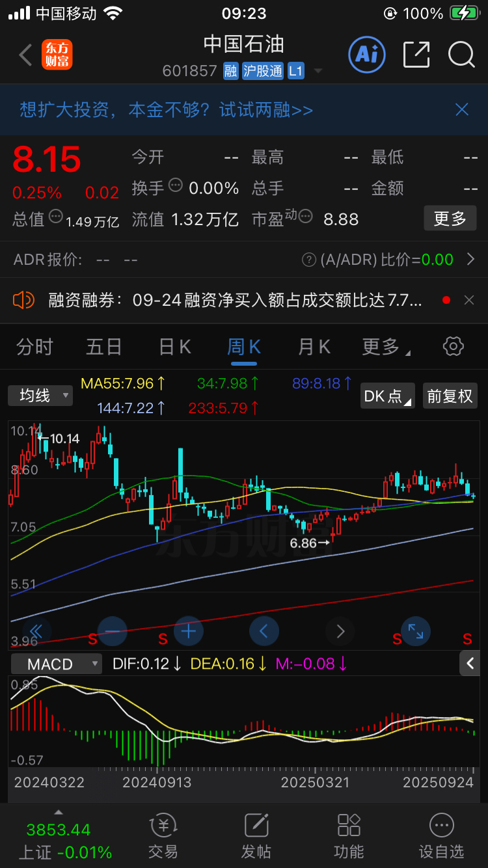The image size is (488, 868).
Task: Open the 交易 trade icon
Action: pyautogui.click(x=163, y=836)
